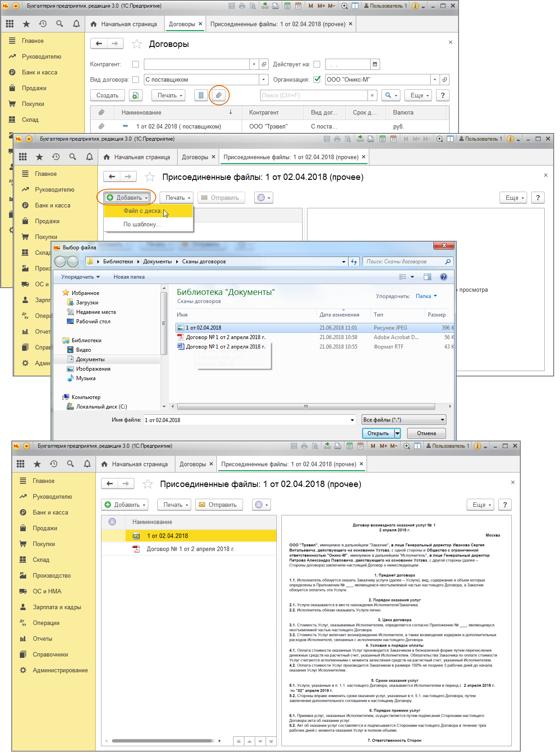Toggle the preview pane icon in file dialog

pyautogui.click(x=427, y=277)
